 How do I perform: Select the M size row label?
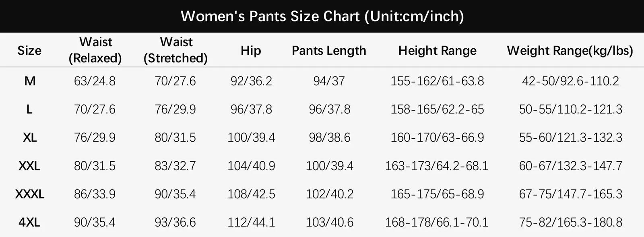[30, 81]
